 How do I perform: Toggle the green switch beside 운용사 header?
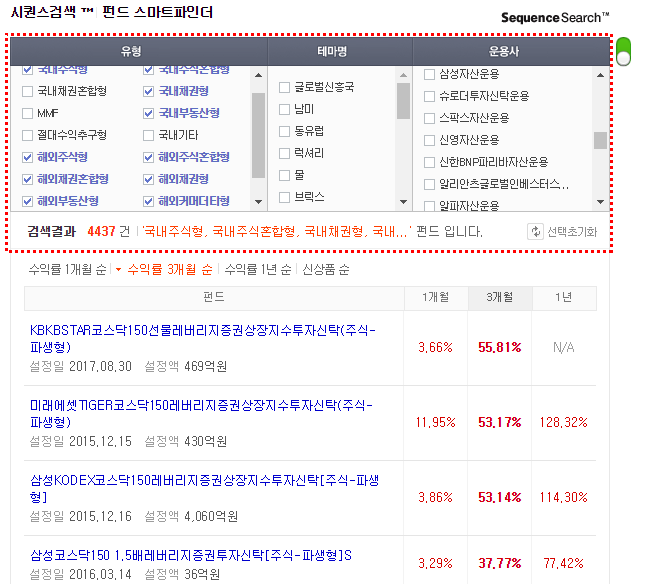click(x=624, y=51)
